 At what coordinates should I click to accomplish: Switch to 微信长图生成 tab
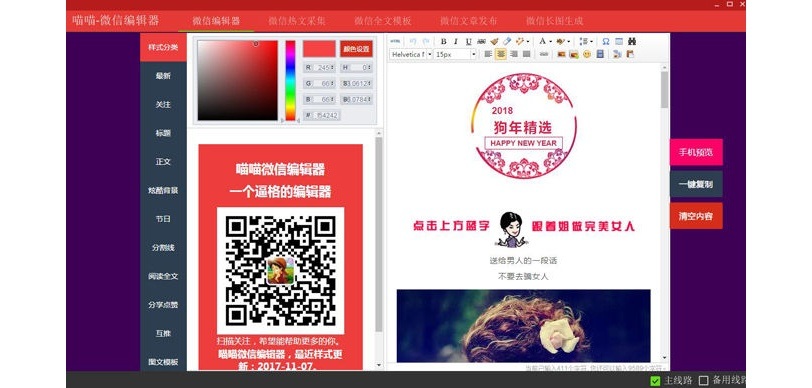[x=555, y=21]
